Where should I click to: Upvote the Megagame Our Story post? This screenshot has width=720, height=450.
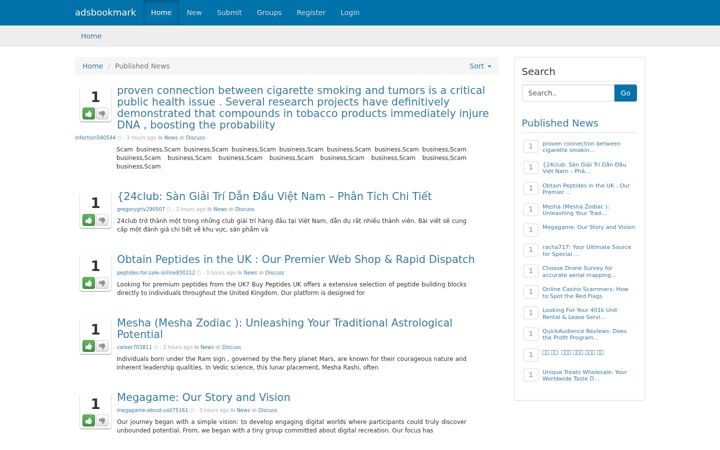pos(89,420)
